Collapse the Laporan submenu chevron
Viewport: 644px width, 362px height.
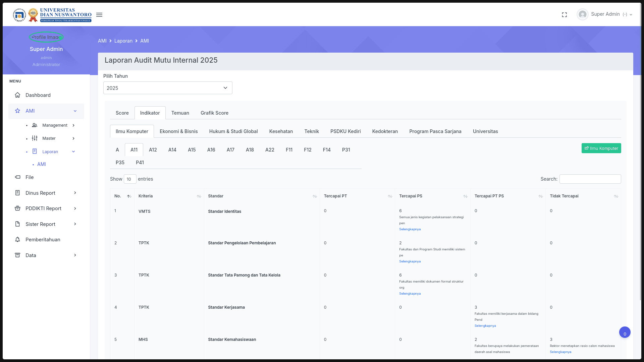(x=73, y=152)
